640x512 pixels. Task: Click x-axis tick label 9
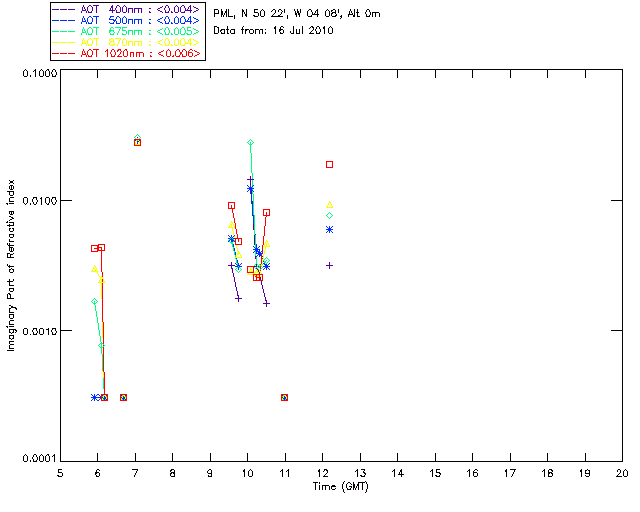point(210,473)
